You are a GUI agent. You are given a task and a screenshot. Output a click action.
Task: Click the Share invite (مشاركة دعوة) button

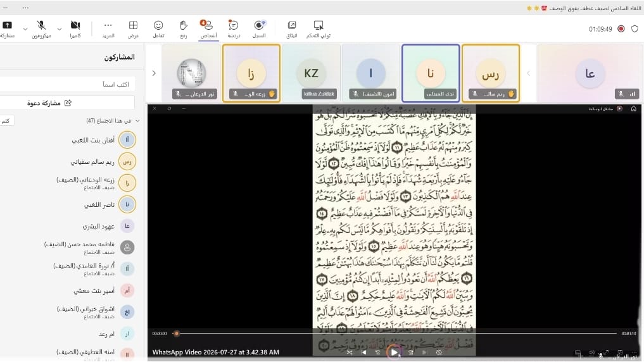(67, 103)
